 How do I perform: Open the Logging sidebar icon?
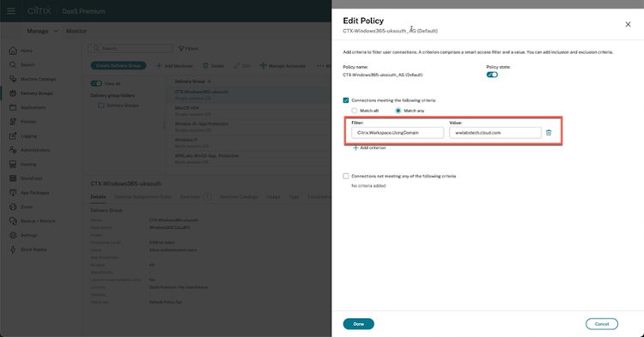13,135
